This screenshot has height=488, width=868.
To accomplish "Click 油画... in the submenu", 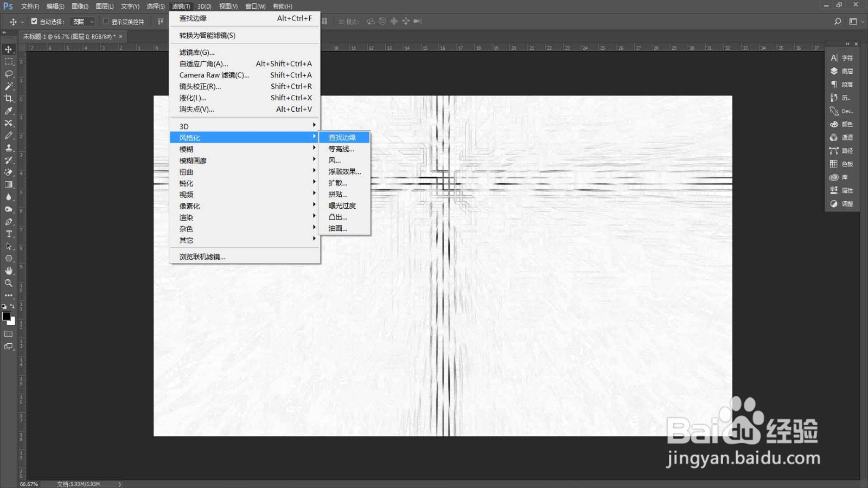I will 344,229.
